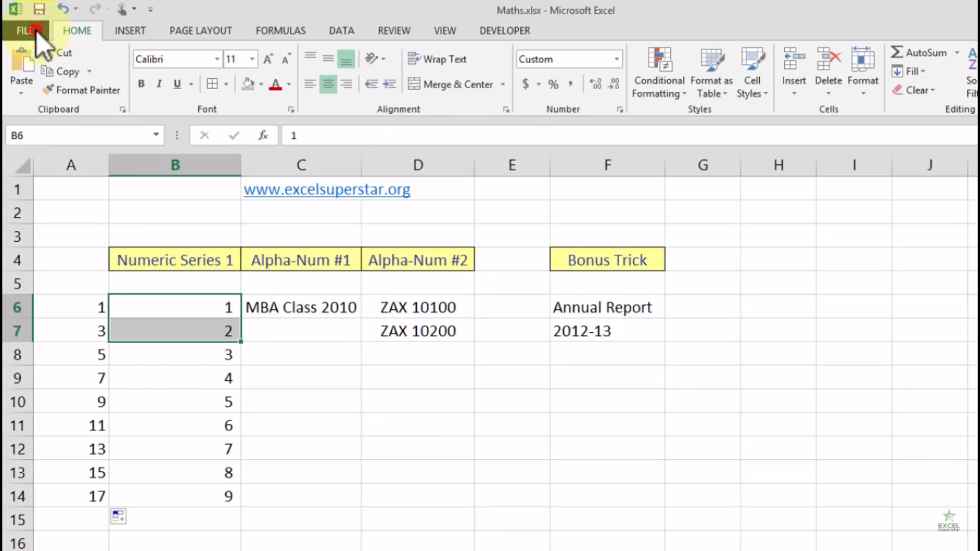Apply Accounting dollar format
The height and width of the screenshot is (551, 980).
point(526,84)
